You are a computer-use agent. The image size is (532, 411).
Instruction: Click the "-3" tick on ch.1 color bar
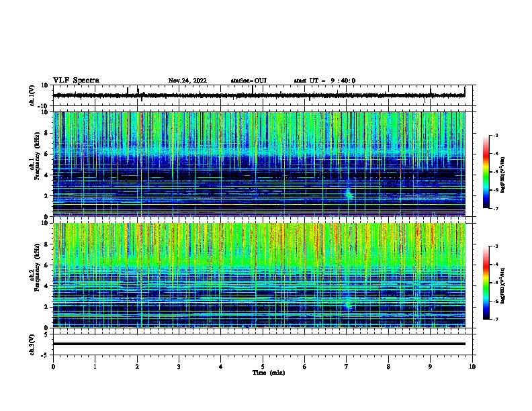tap(495, 135)
